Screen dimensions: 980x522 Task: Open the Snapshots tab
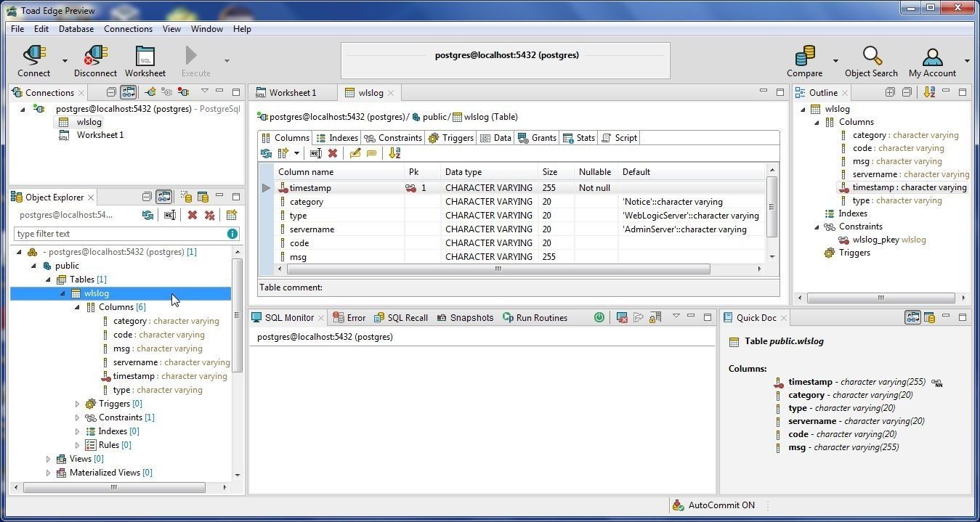tap(465, 318)
